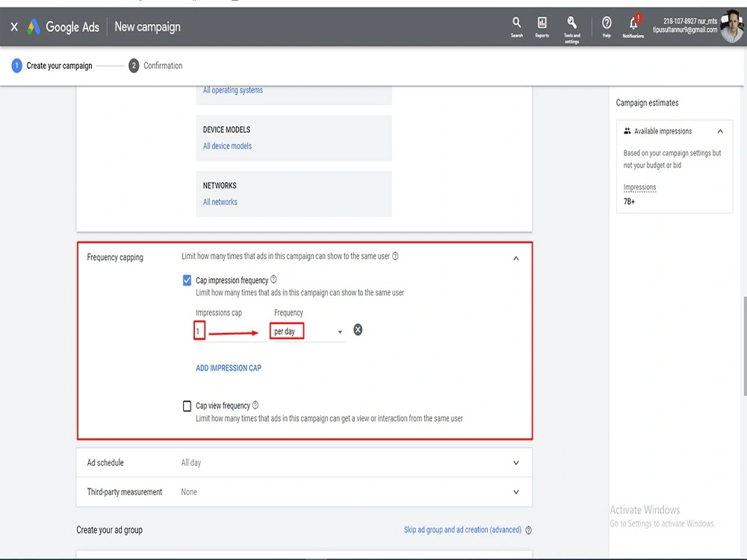747x560 pixels.
Task: Click the Create your ad group heading
Action: pos(109,530)
